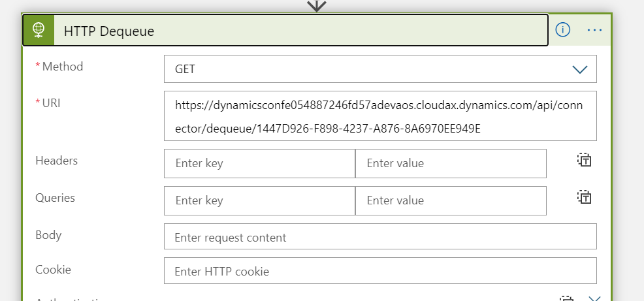
Task: Click the Authentication text mode icon at bottom
Action: pos(566,298)
